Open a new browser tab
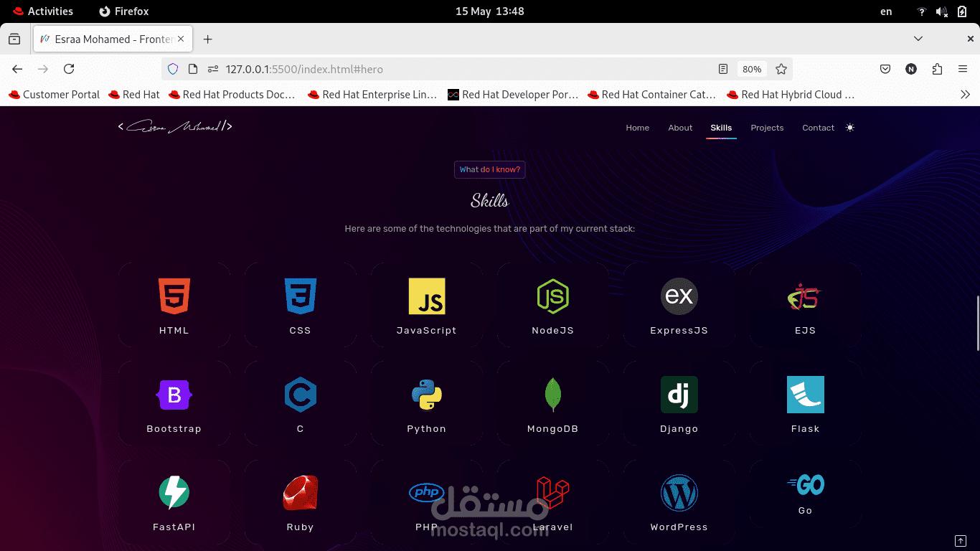The height and width of the screenshot is (551, 980). click(x=208, y=39)
